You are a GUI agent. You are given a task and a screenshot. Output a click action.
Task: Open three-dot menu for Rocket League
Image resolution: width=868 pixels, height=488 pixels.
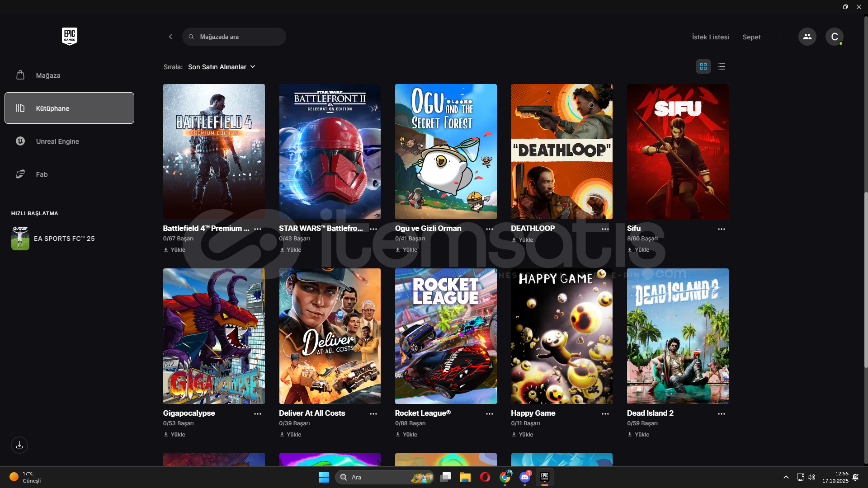489,414
